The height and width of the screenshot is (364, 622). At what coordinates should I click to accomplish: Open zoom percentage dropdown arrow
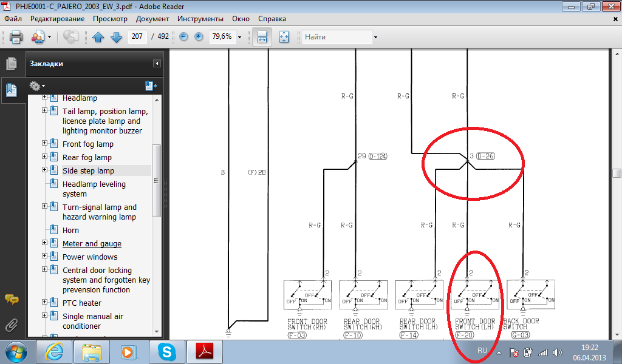tap(239, 37)
